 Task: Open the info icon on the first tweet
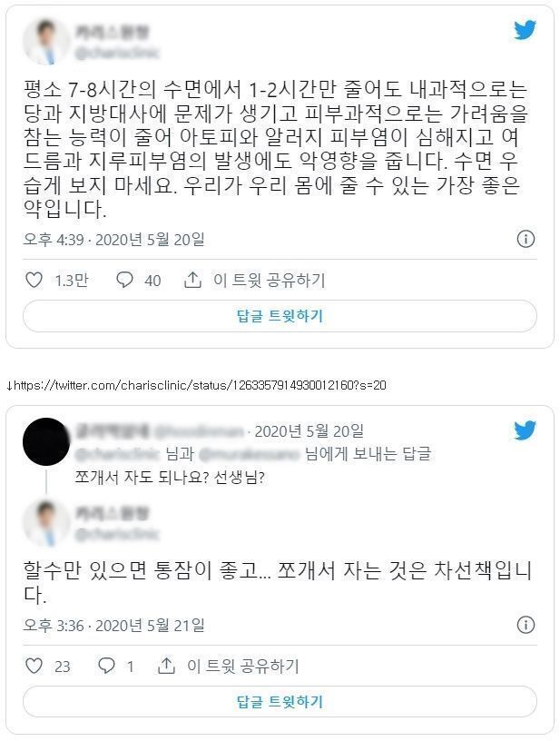(526, 239)
